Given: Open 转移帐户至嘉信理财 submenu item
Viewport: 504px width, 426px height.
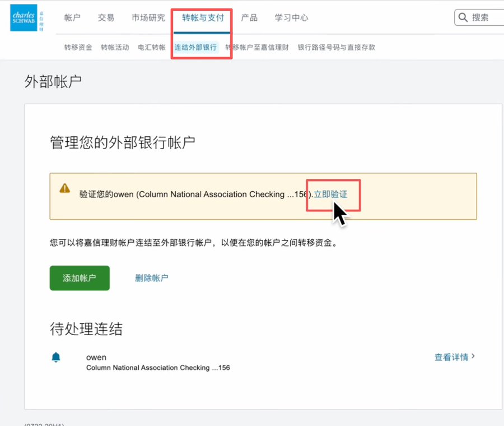Looking at the screenshot, I should [x=257, y=47].
